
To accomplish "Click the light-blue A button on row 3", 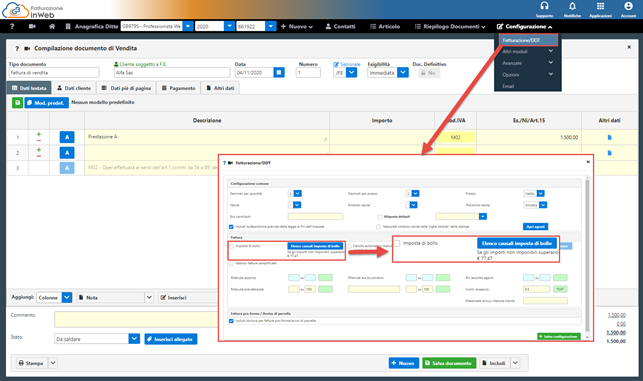I will [x=67, y=168].
